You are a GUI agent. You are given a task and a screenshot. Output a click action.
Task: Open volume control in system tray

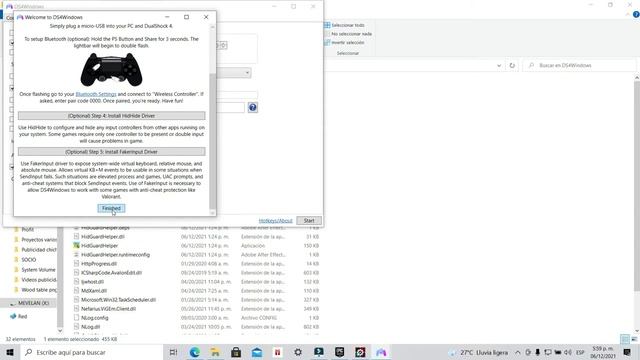tap(568, 352)
